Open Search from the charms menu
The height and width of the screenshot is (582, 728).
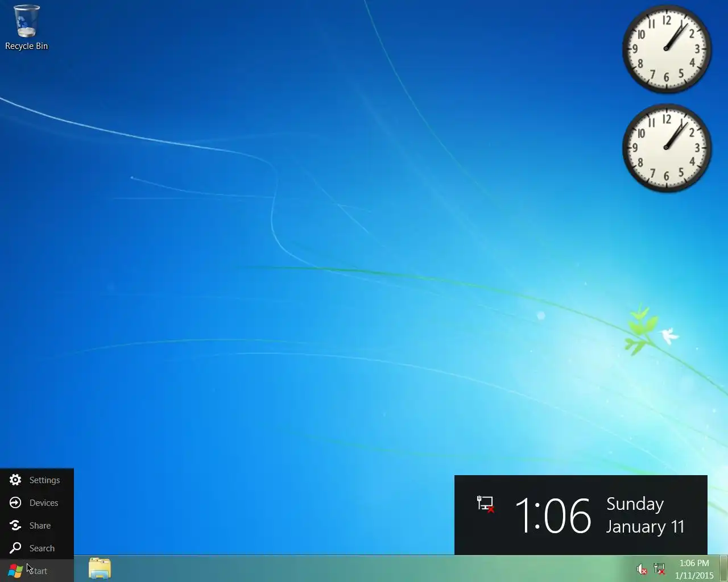[x=37, y=548]
